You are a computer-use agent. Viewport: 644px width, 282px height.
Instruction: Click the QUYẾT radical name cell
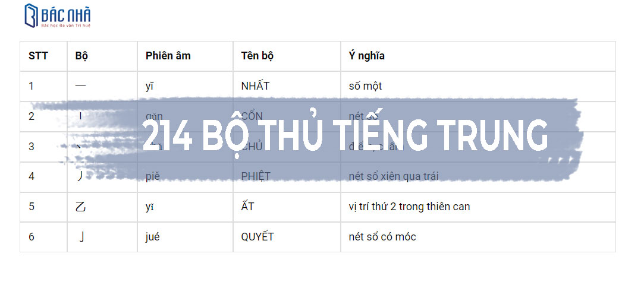pos(257,237)
